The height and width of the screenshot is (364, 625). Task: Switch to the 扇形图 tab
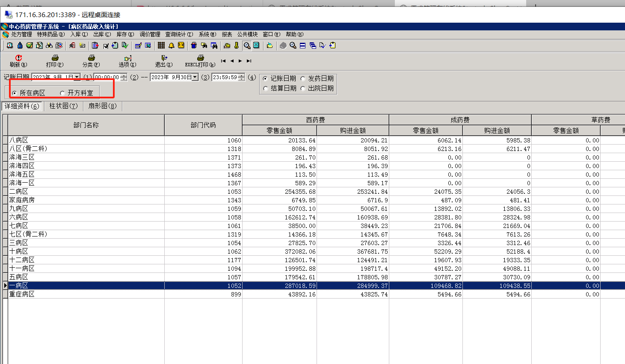click(x=102, y=106)
